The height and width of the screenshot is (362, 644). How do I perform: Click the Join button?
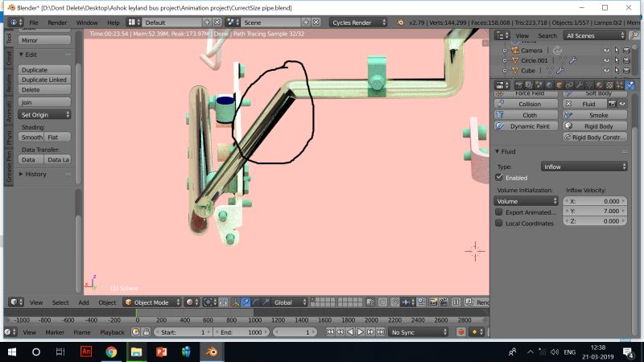pos(44,102)
